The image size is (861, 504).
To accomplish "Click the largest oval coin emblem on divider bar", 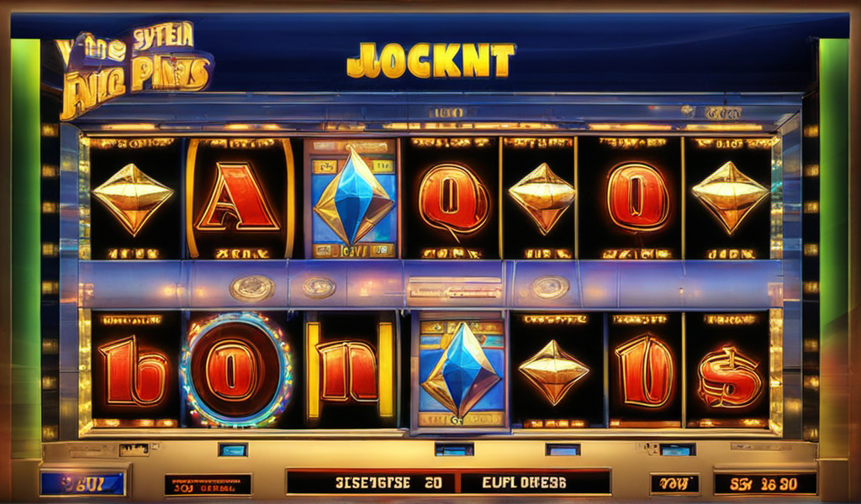I will [x=252, y=288].
